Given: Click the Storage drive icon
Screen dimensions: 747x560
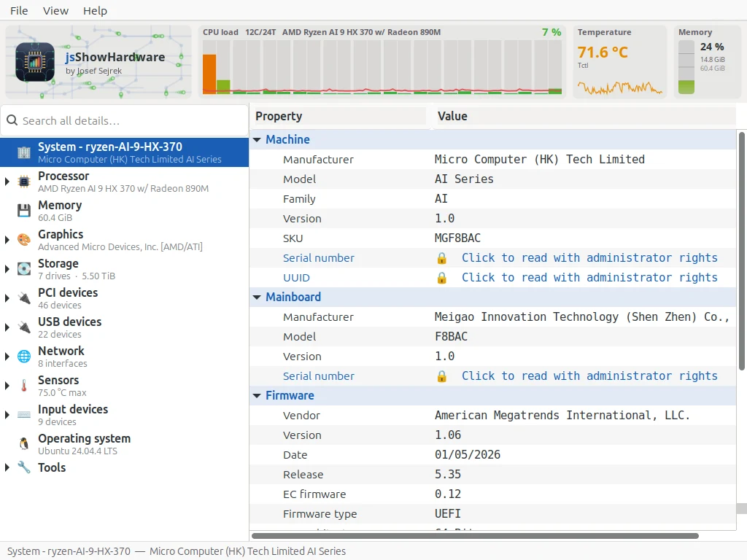Looking at the screenshot, I should (x=24, y=268).
